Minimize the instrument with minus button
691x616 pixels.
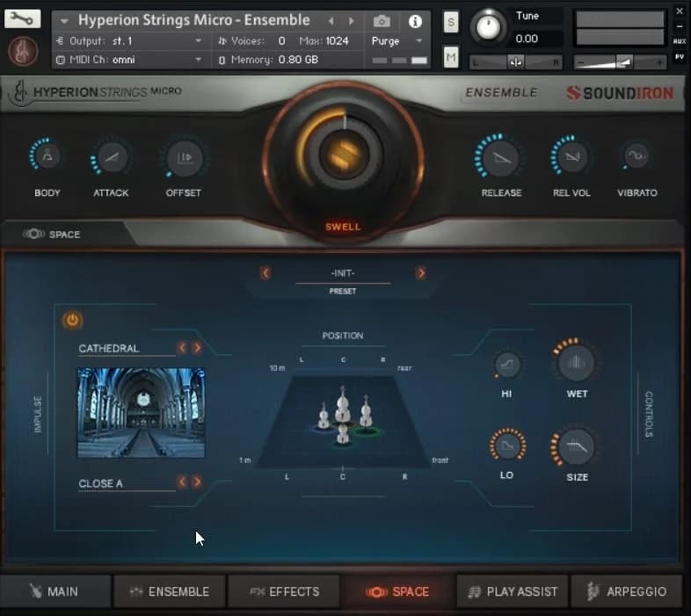tap(679, 26)
